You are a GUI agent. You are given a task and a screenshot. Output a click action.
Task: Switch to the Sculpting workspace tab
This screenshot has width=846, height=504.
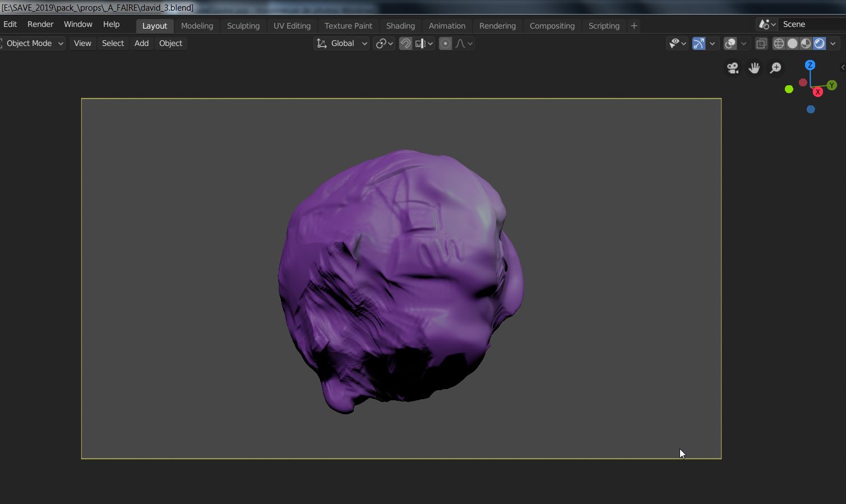243,26
